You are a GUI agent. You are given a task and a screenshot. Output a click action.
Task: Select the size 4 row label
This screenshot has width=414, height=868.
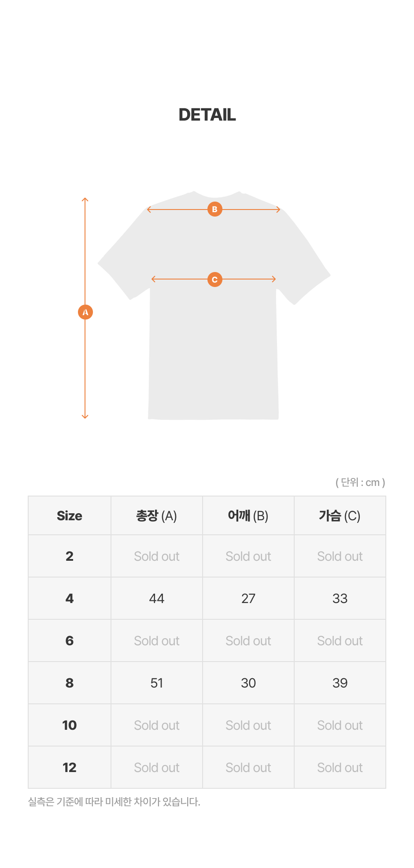click(70, 599)
